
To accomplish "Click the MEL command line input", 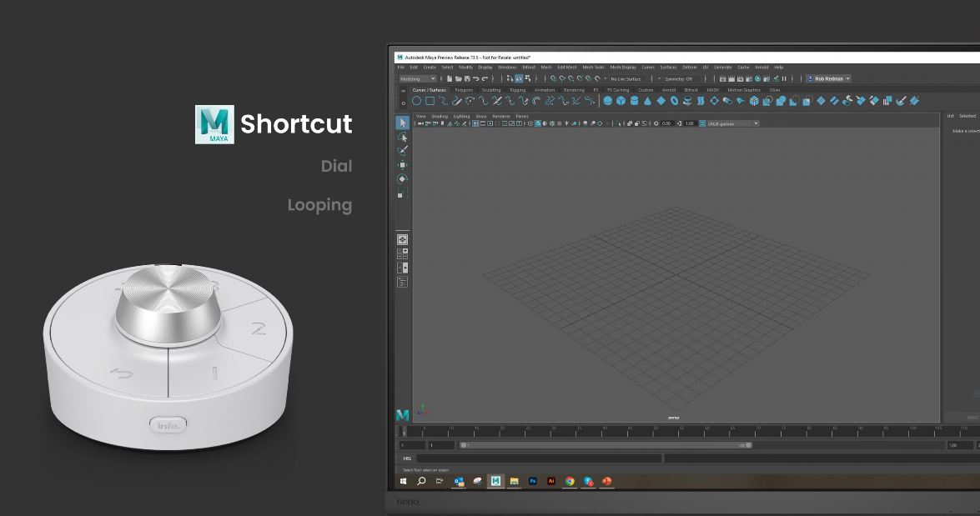I will 539,458.
